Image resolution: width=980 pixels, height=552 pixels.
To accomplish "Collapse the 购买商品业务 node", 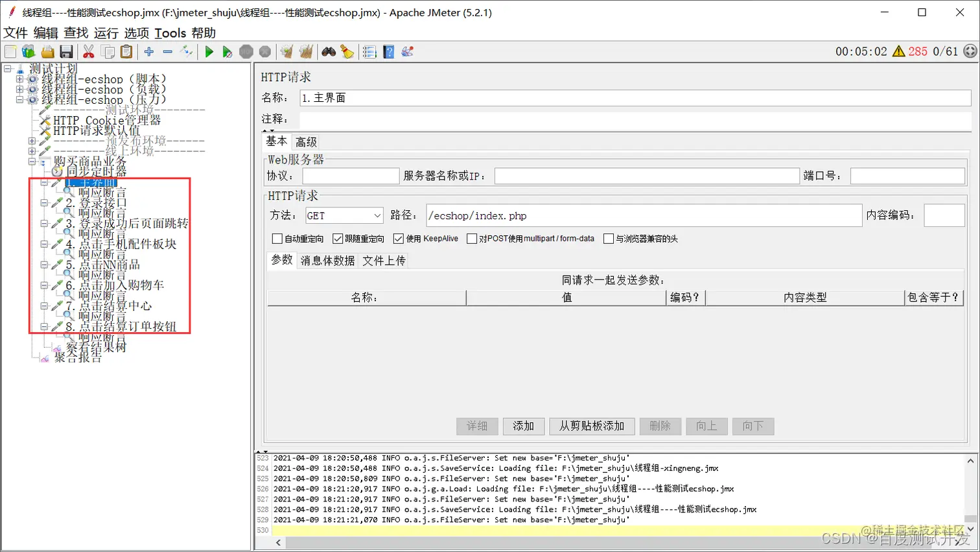I will point(32,162).
